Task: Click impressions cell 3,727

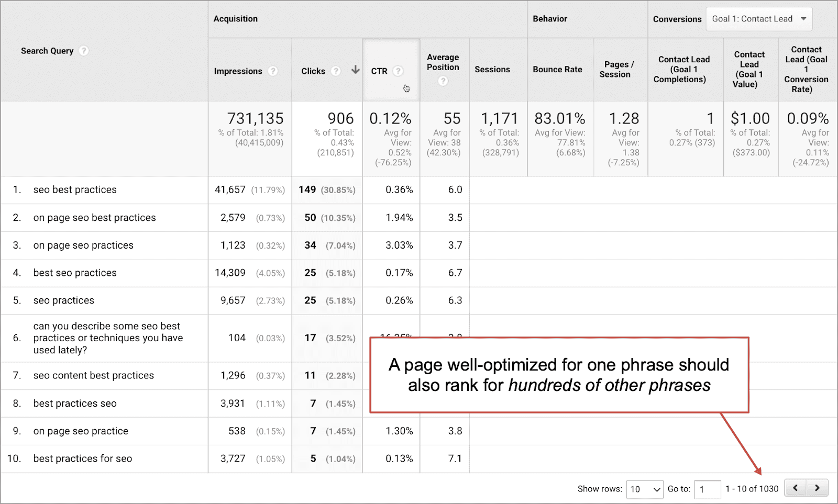Action: pyautogui.click(x=233, y=458)
